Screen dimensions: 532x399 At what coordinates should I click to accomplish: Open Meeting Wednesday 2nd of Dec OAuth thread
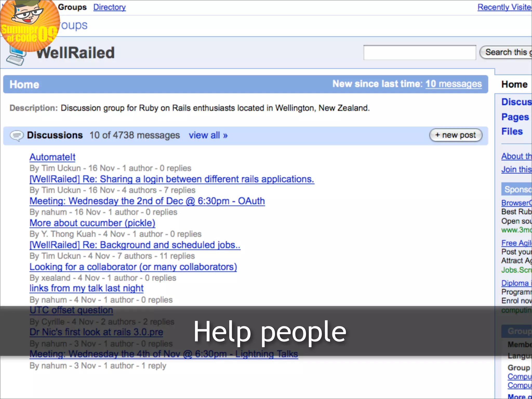(147, 201)
